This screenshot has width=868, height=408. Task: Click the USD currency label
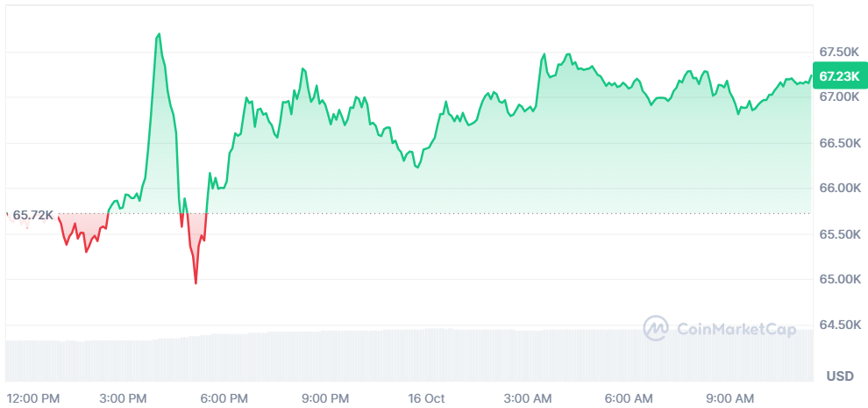click(840, 376)
